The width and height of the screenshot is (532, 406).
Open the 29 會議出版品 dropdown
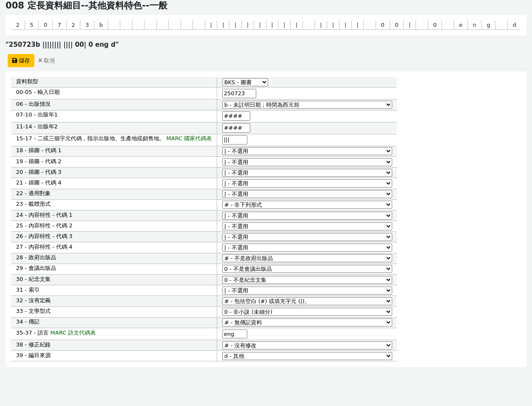point(307,269)
